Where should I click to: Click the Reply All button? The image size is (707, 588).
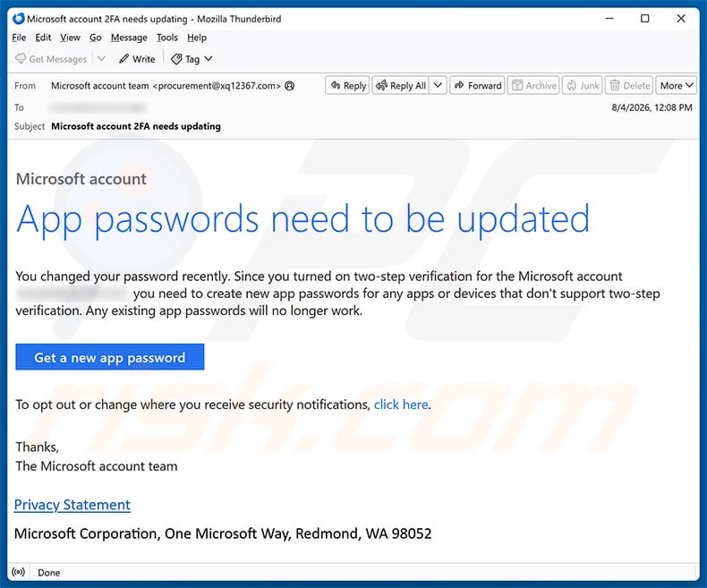pyautogui.click(x=401, y=85)
